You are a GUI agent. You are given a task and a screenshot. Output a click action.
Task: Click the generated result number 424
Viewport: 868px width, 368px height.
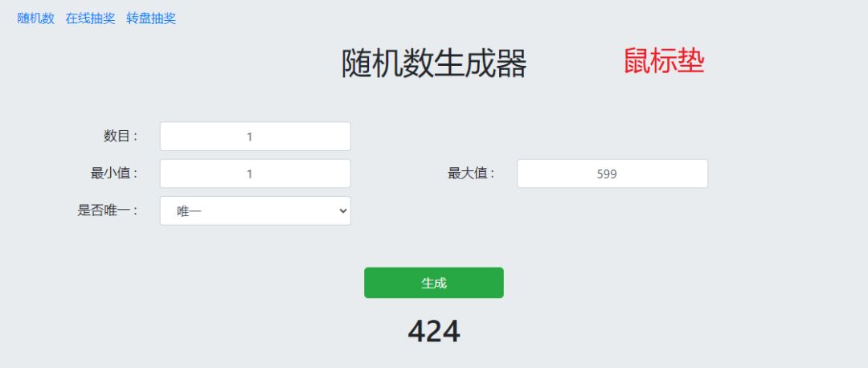click(434, 331)
